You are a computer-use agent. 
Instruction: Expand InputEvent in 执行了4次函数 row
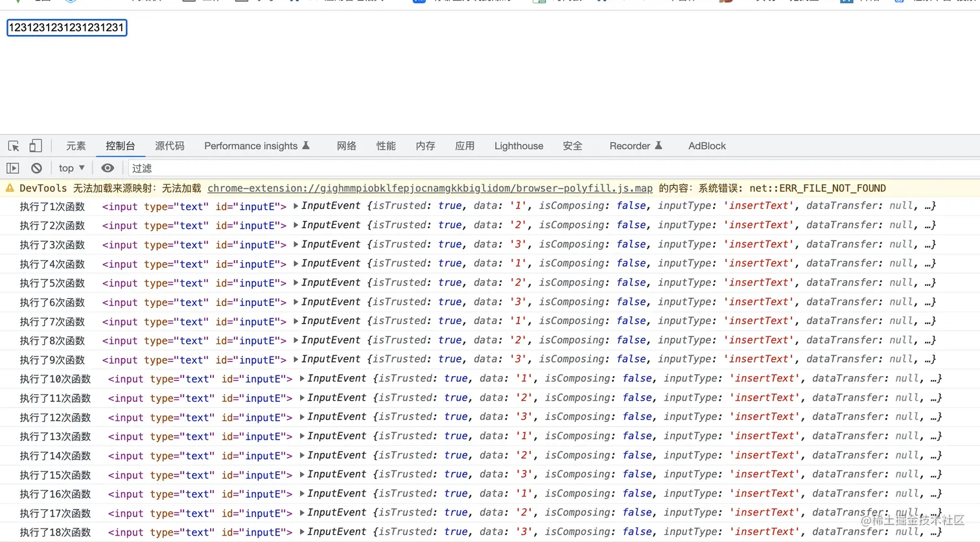(296, 263)
